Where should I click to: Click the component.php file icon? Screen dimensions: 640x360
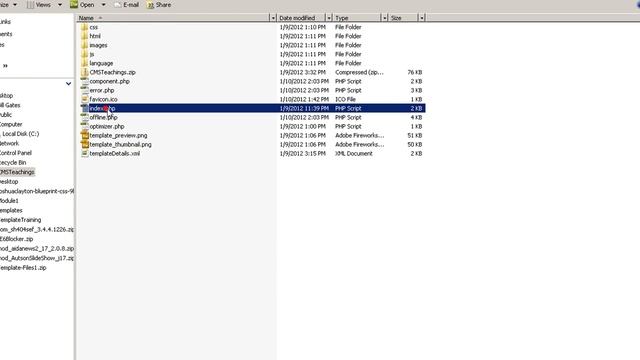click(84, 81)
